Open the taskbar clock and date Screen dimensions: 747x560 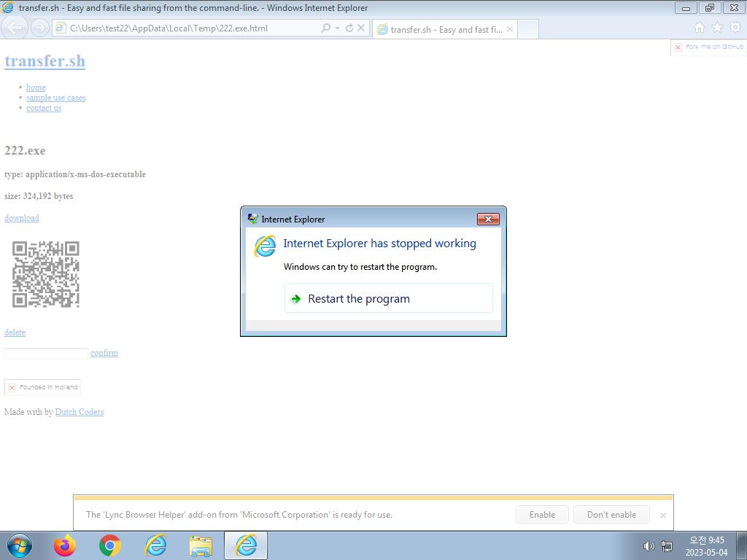(706, 546)
